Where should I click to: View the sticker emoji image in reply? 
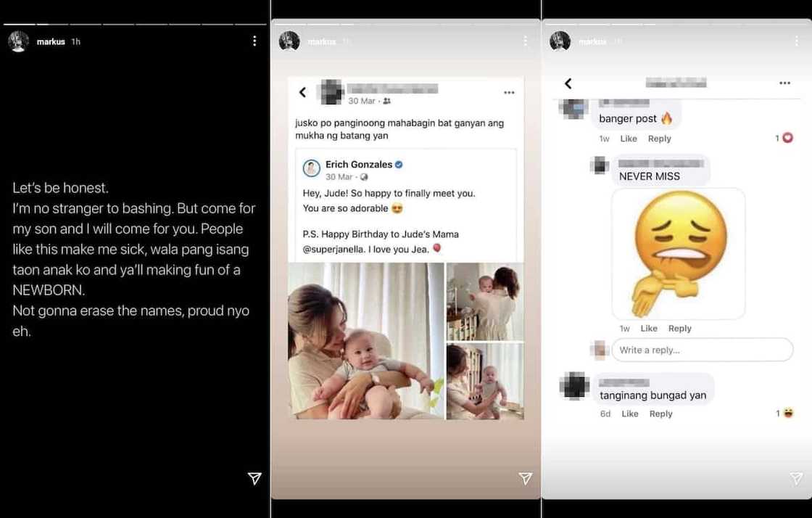679,254
